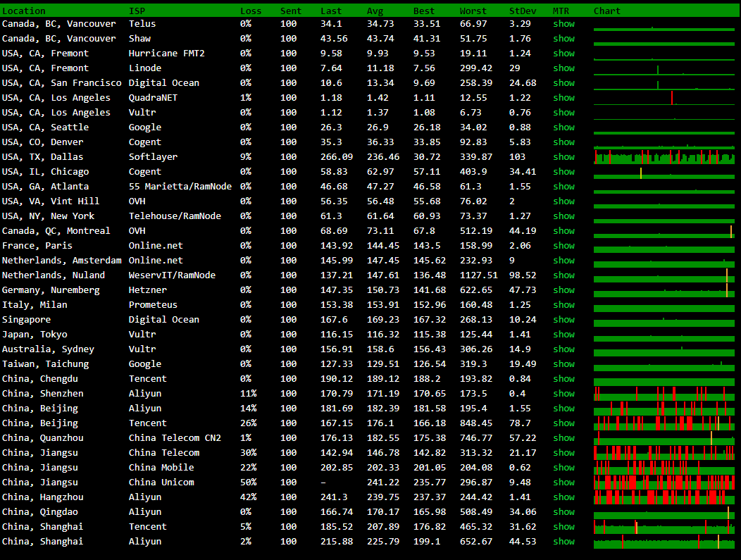This screenshot has width=741, height=560.
Task: Click the StDev column header
Action: coord(523,11)
